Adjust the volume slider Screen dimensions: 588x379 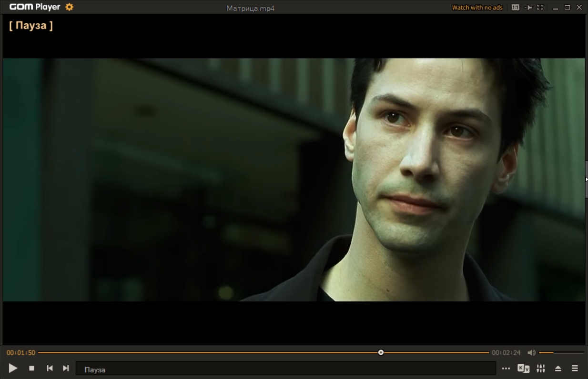561,353
